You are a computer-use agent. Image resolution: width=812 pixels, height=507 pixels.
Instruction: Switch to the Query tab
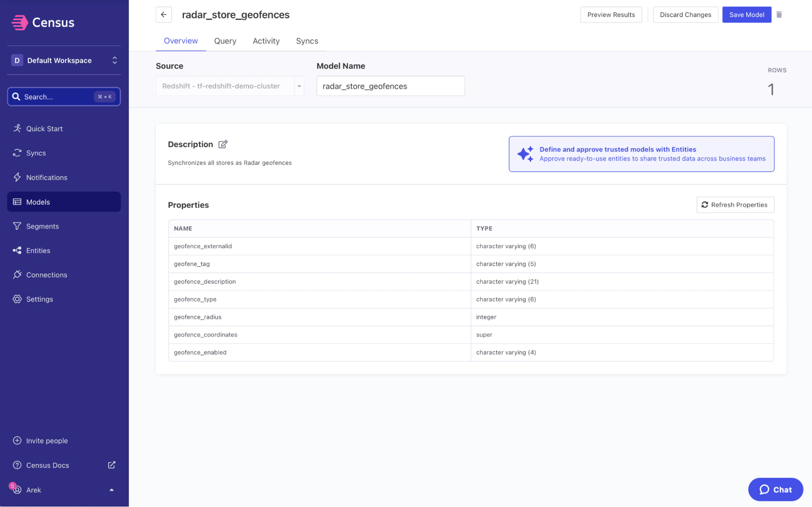225,41
